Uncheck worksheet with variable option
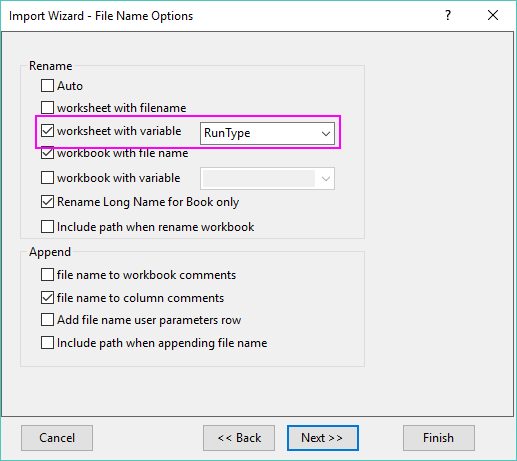The height and width of the screenshot is (461, 517). point(47,131)
